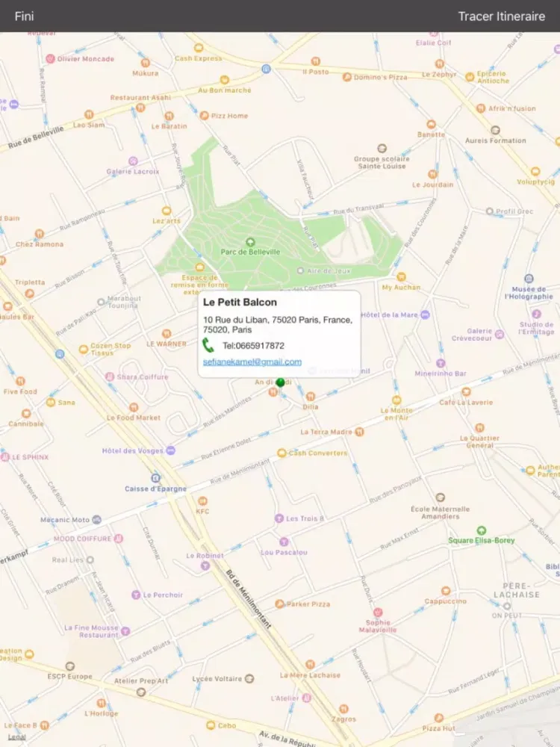Image resolution: width=560 pixels, height=747 pixels.
Task: Tap the Cappuccino café icon
Action: (x=446, y=591)
